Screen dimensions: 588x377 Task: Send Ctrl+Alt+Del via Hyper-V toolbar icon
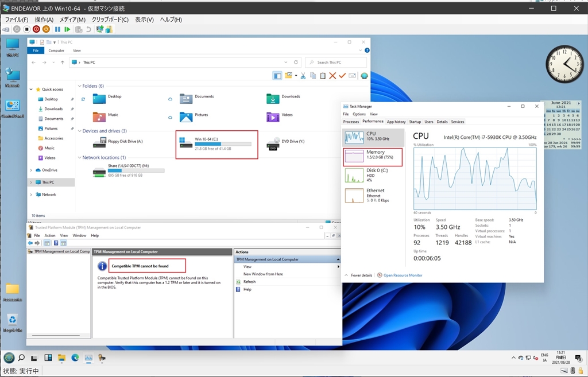6,29
